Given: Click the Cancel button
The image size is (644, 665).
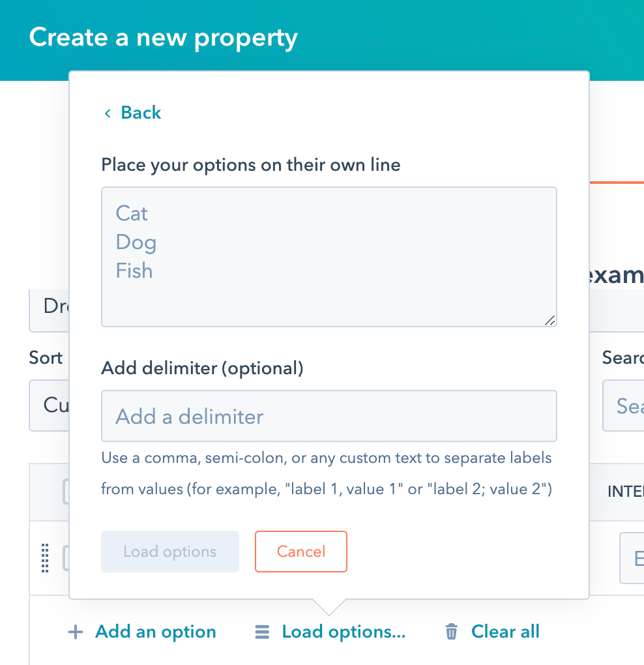Looking at the screenshot, I should pyautogui.click(x=300, y=552).
